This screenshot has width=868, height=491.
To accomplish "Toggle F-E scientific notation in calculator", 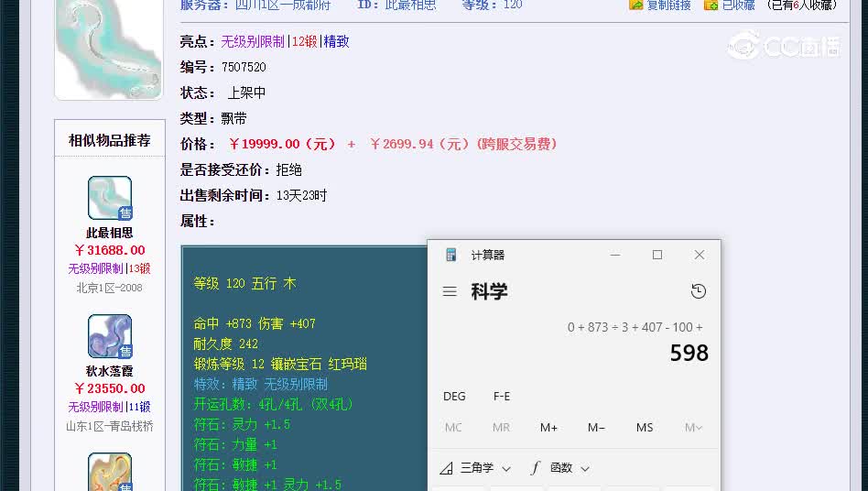I will [x=502, y=397].
